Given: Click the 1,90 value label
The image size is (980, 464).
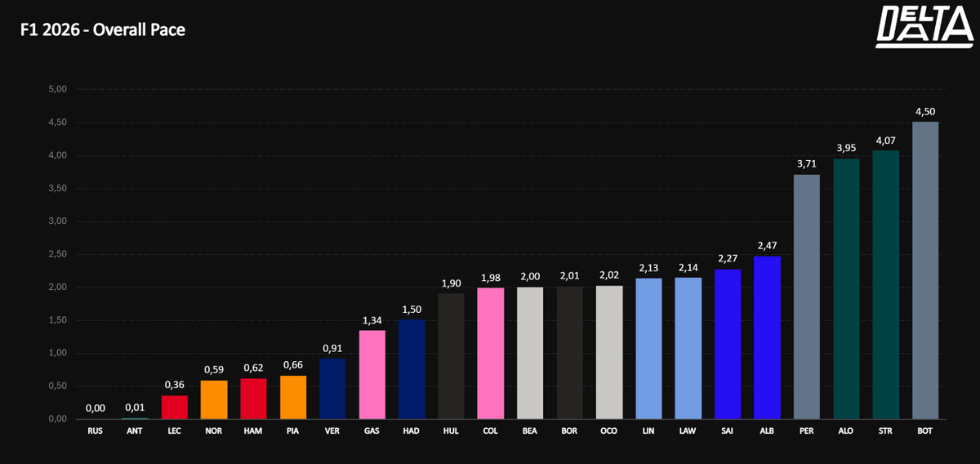Looking at the screenshot, I should coord(452,283).
